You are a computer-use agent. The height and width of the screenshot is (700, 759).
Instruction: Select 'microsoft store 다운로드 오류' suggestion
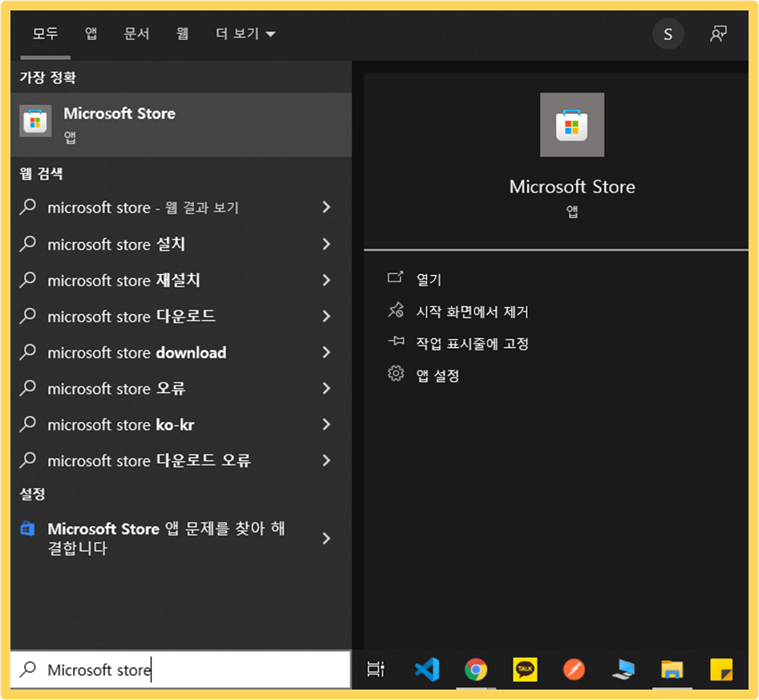(181, 460)
